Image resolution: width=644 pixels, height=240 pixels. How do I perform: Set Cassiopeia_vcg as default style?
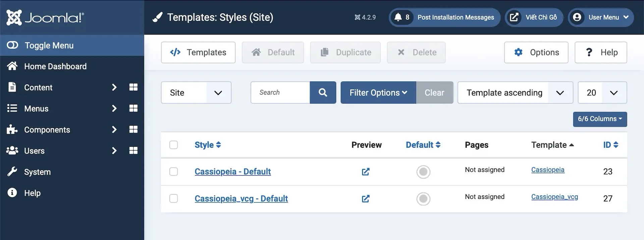(x=423, y=199)
